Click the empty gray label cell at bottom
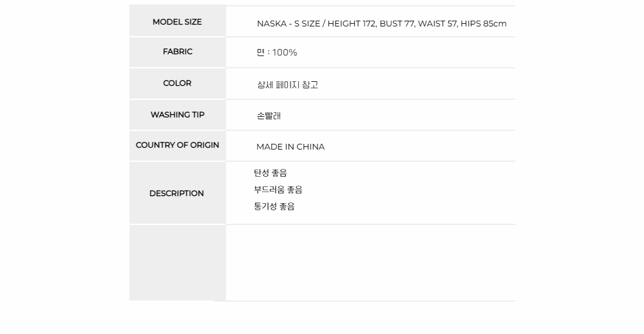This screenshot has width=644, height=334. click(x=178, y=263)
